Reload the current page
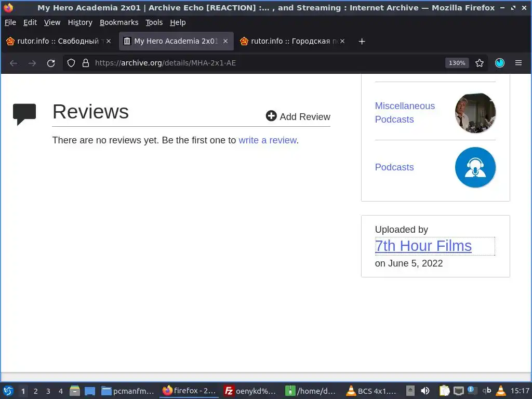The image size is (532, 399). [51, 63]
